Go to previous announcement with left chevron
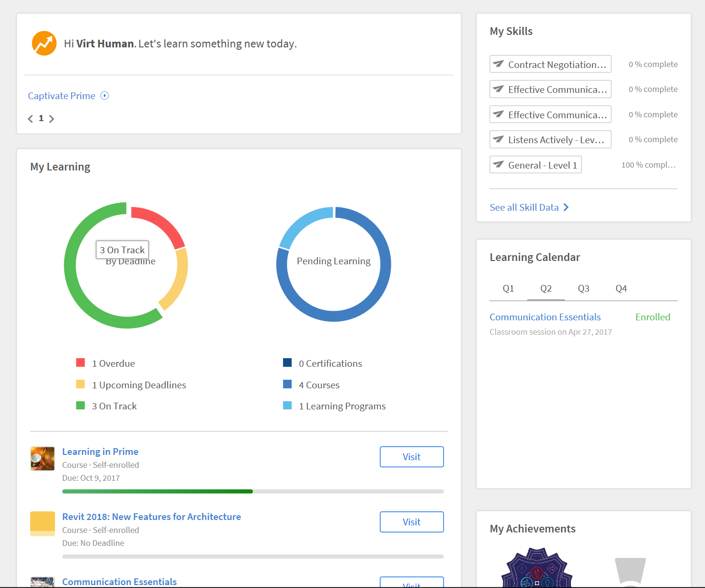 tap(31, 119)
